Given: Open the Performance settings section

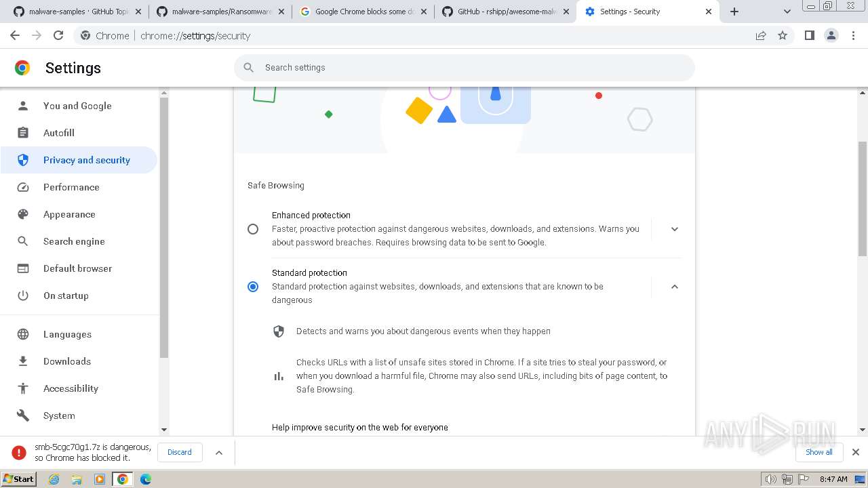Looking at the screenshot, I should pos(79,187).
